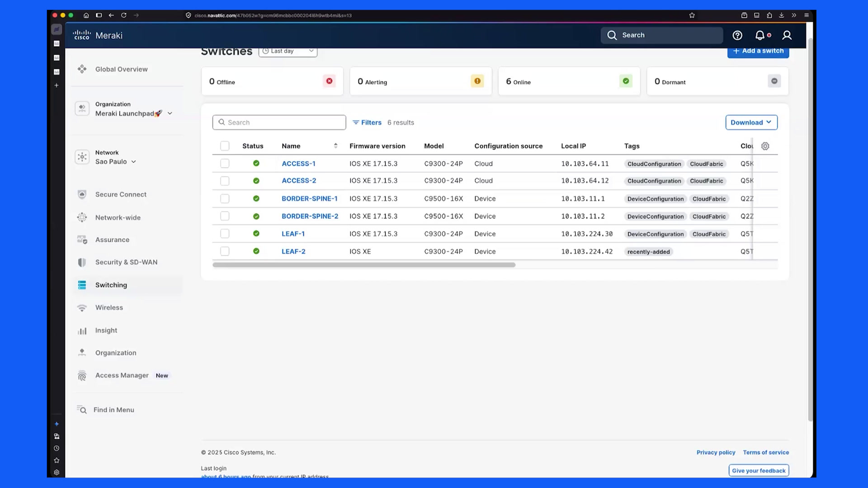Open the help question mark icon
Screen dimensions: 868x488
tap(737, 35)
